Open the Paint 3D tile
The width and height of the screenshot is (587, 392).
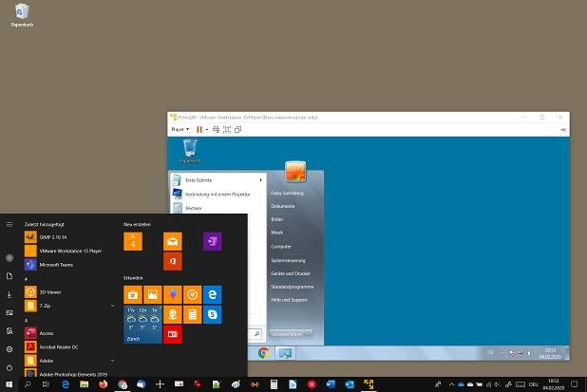pos(173,295)
